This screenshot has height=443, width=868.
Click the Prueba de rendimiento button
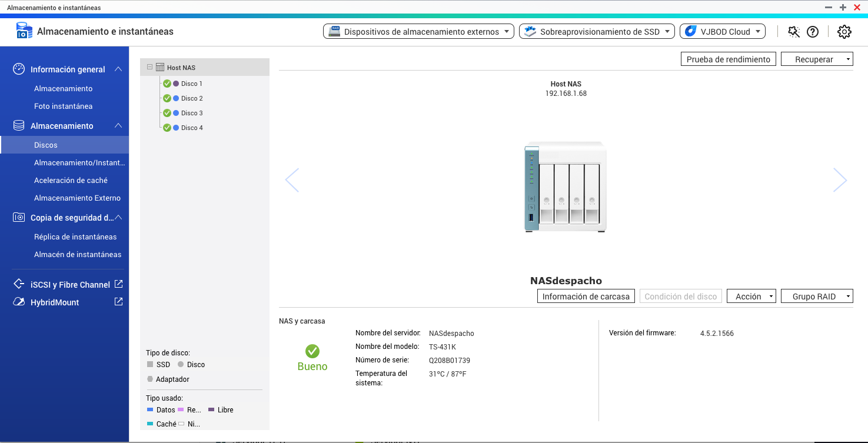[x=728, y=59]
